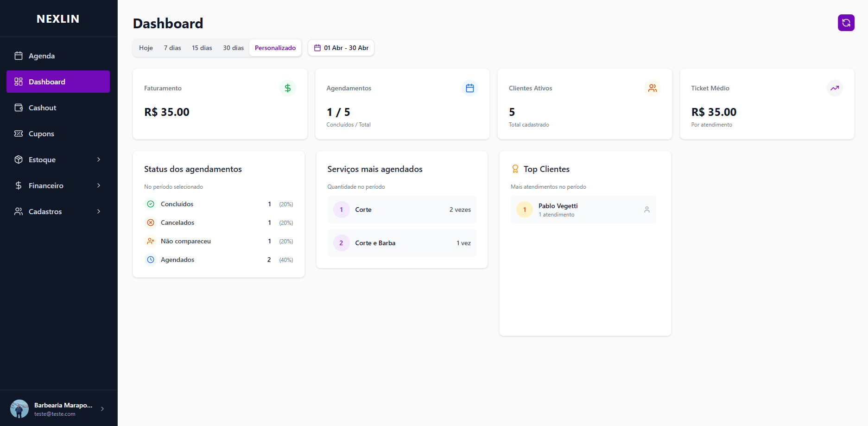Screen dimensions: 868x426
Task: Click the rank 1 badge beside Pablo Vegetti
Action: pyautogui.click(x=525, y=210)
